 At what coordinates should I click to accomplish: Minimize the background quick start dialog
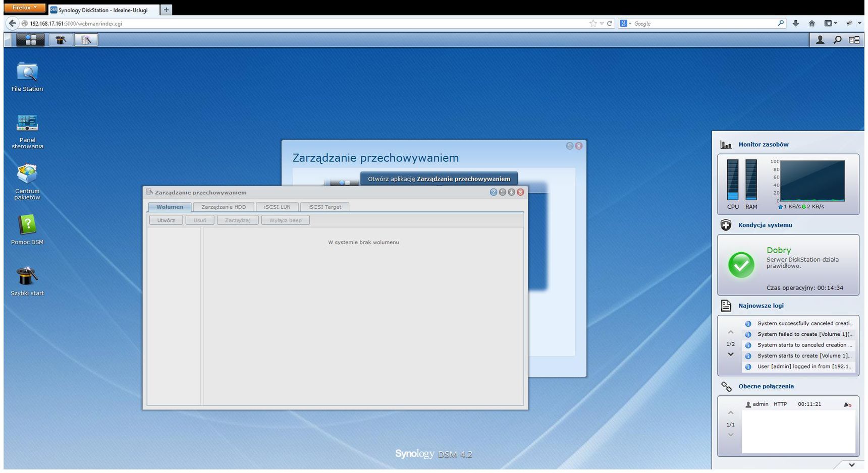point(570,146)
